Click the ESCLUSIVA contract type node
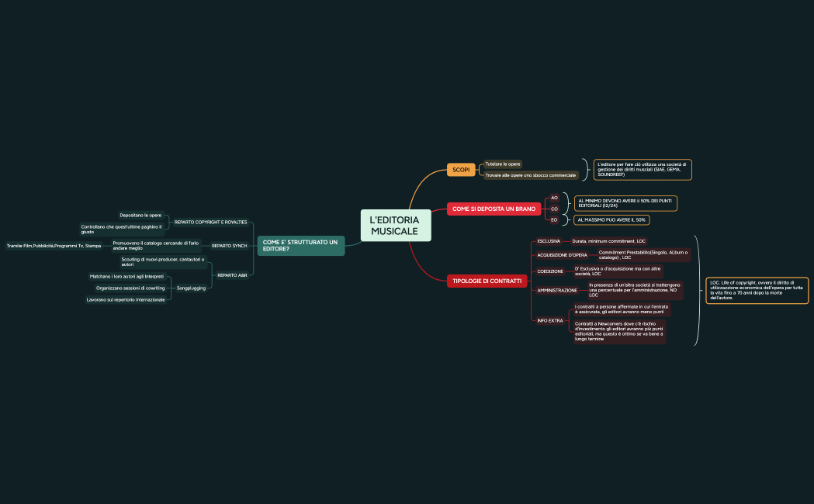The image size is (814, 504). click(549, 241)
